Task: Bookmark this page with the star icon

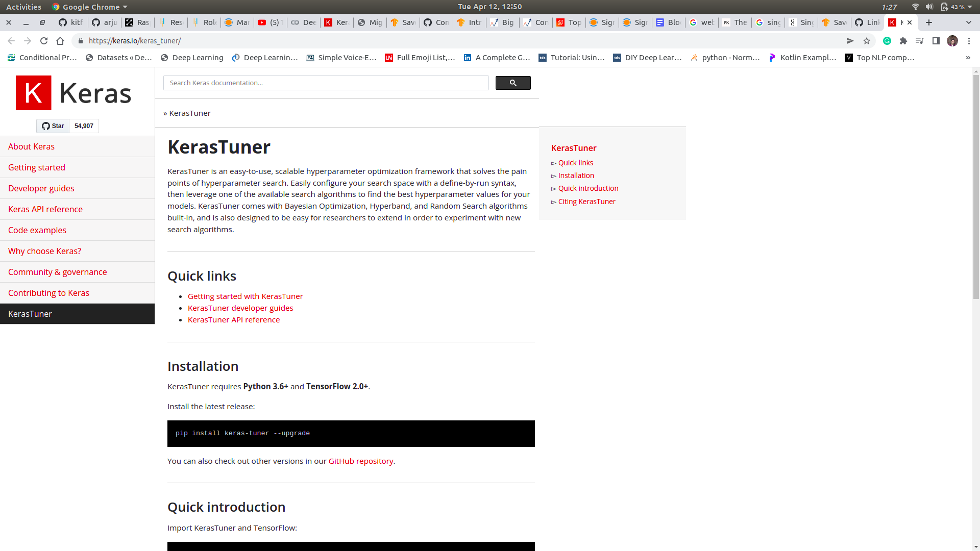Action: (867, 41)
